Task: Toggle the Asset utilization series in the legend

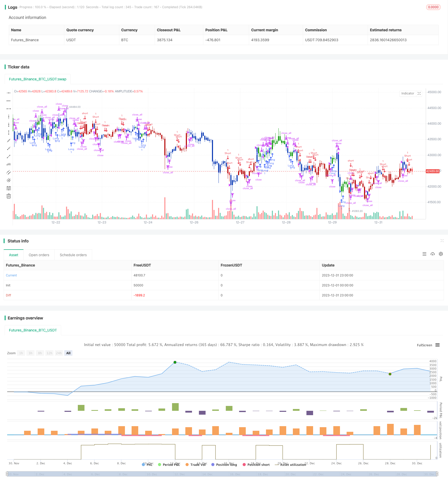Action: [x=290, y=465]
